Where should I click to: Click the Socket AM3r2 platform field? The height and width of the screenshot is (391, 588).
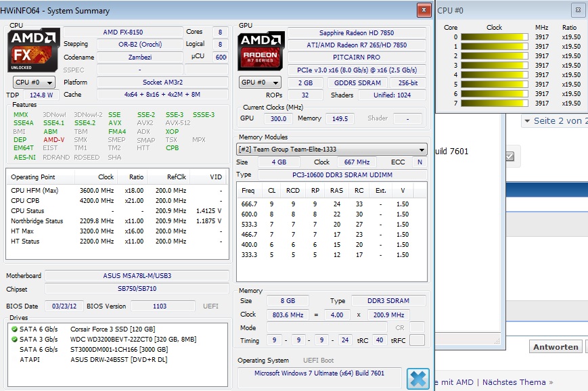pos(162,82)
